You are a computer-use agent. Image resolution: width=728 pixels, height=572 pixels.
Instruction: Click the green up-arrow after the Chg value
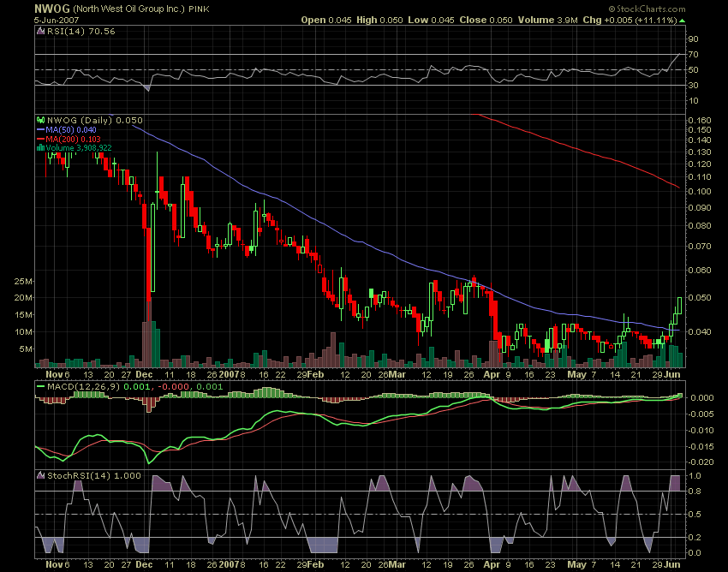point(682,21)
